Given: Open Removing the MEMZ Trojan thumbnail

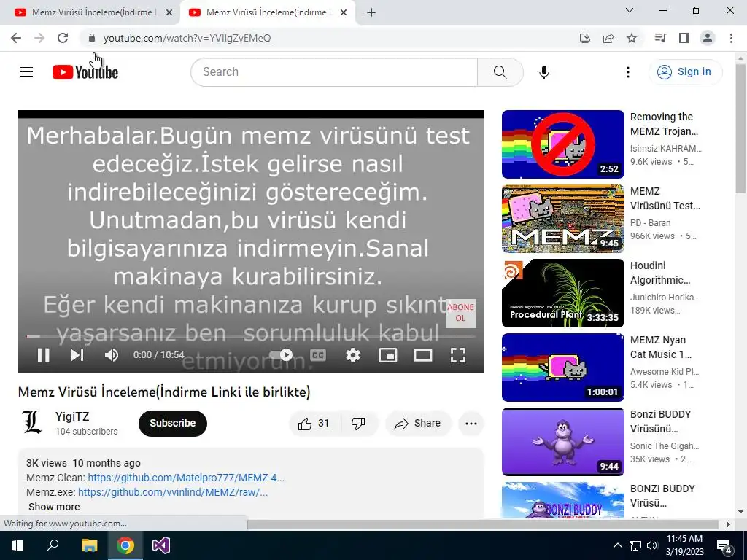Looking at the screenshot, I should pyautogui.click(x=562, y=144).
